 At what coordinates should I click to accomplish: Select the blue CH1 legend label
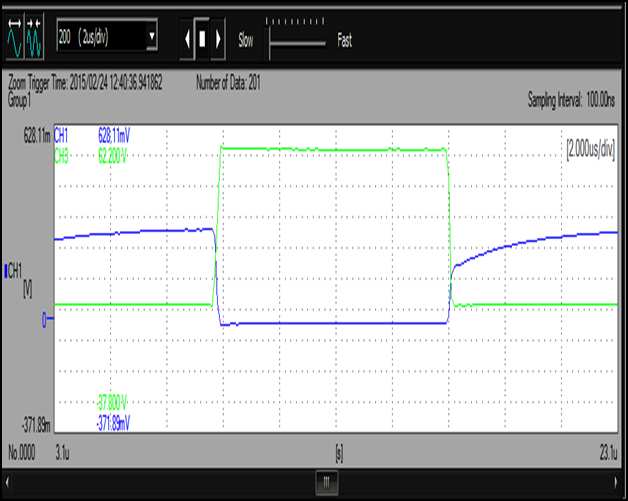(61, 136)
